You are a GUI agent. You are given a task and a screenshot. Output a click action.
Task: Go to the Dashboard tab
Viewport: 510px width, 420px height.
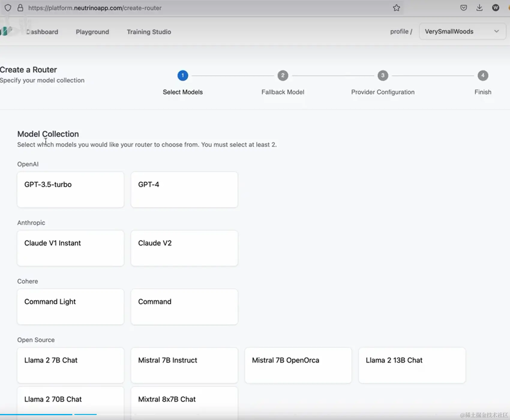[42, 32]
